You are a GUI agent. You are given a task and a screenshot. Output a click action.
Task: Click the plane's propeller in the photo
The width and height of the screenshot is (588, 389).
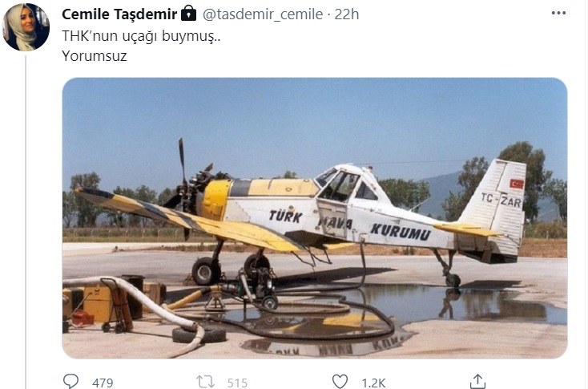point(183,189)
